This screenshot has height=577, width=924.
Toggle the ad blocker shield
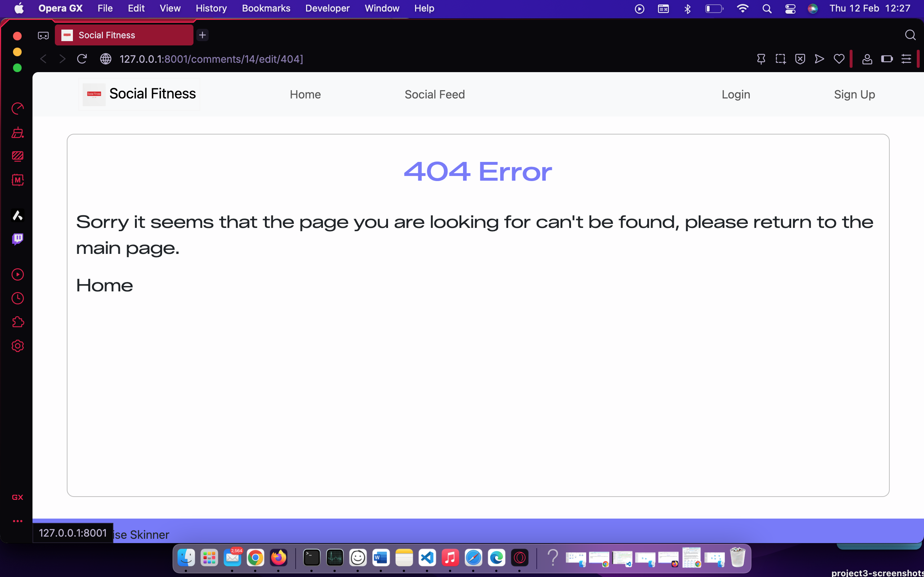800,59
